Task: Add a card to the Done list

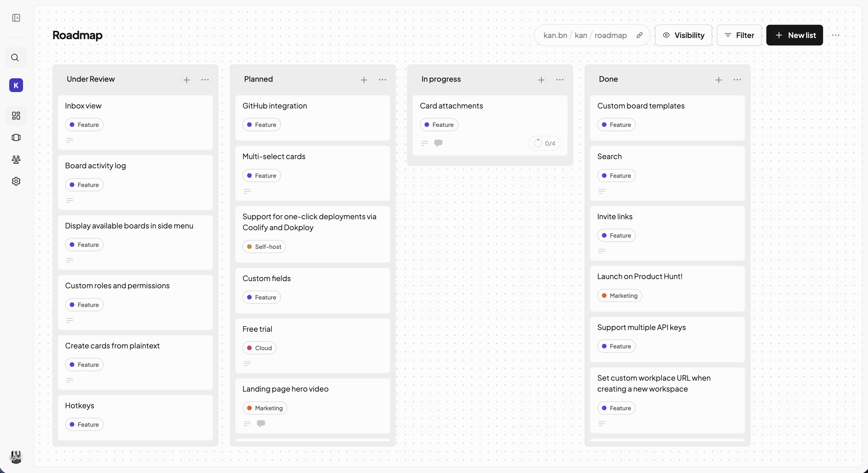Action: (x=719, y=80)
